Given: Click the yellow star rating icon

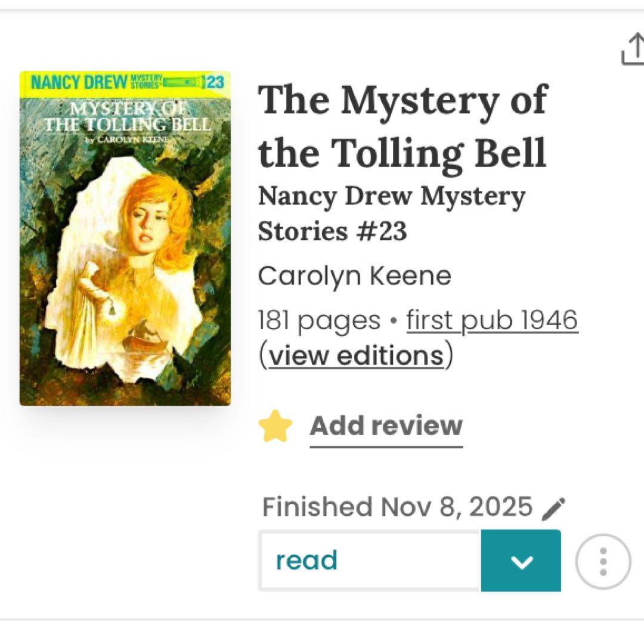Looking at the screenshot, I should point(275,426).
